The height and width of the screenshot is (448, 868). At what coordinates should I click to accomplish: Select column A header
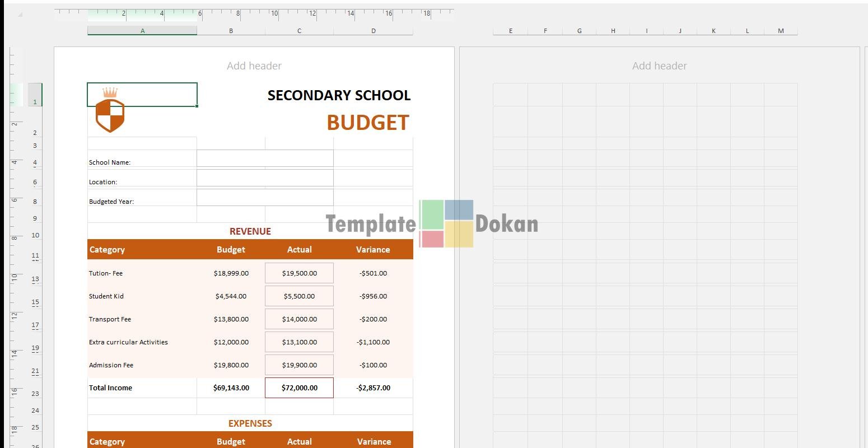tap(142, 31)
